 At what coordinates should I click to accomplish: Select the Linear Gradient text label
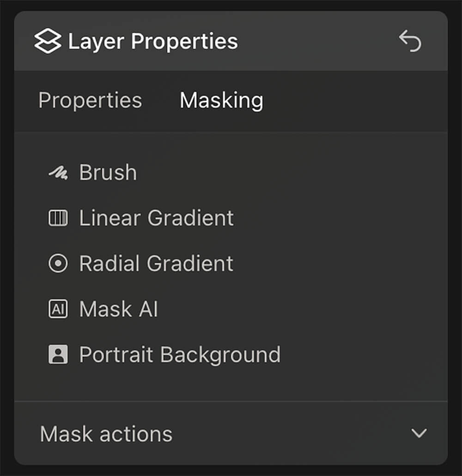tap(156, 218)
